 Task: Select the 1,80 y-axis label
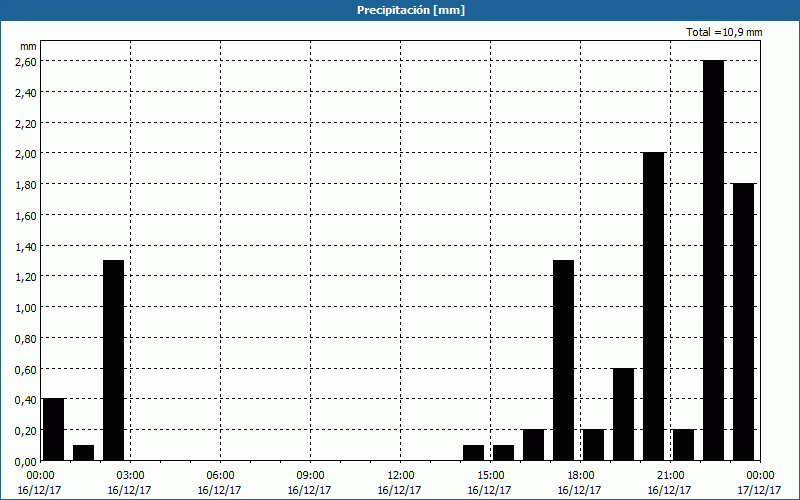tap(26, 184)
